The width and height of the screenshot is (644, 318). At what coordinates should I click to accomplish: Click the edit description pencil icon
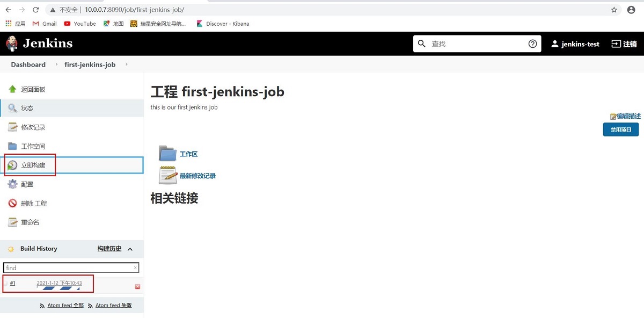pyautogui.click(x=613, y=117)
